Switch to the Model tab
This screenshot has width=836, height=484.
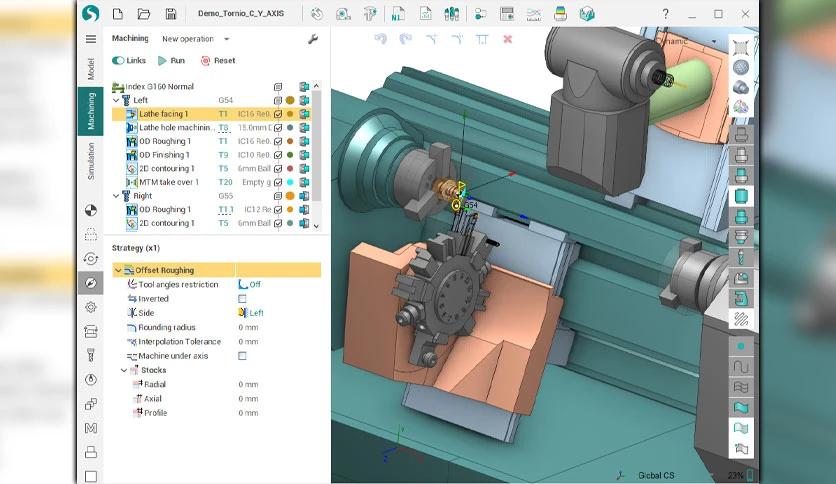click(x=91, y=69)
